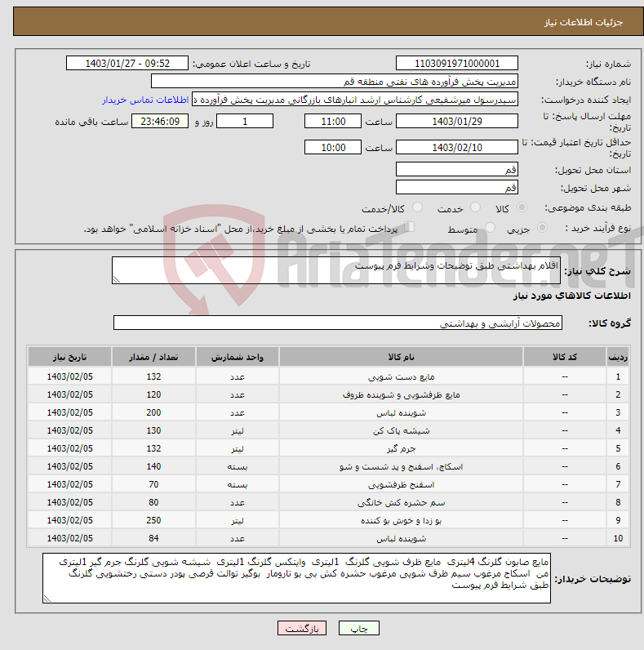This screenshot has width=644, height=650.
Task: Click the row سم حشره کش خانگی
Action: (x=328, y=502)
